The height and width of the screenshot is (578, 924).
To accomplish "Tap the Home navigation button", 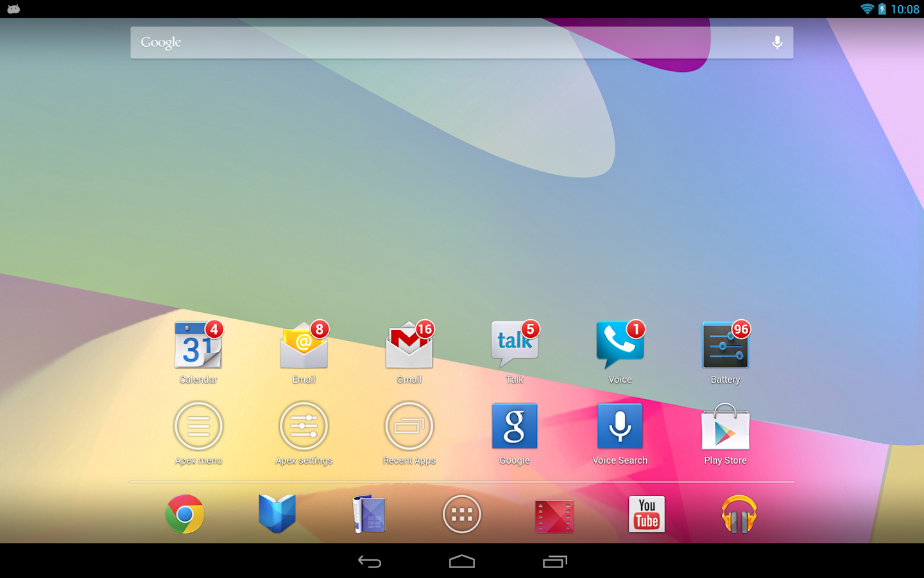I will click(462, 562).
